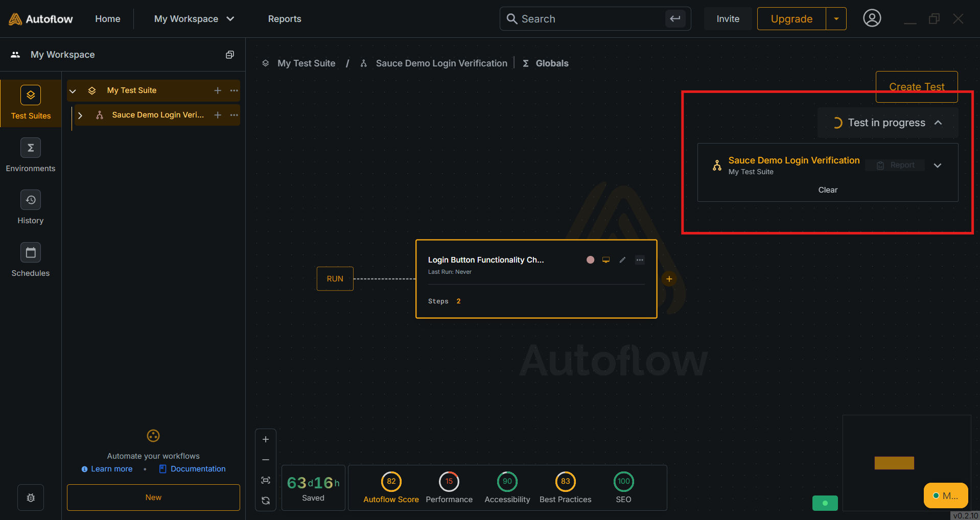The height and width of the screenshot is (520, 980).
Task: Select Sauce Demo Login Veri... tree item
Action: pyautogui.click(x=158, y=115)
